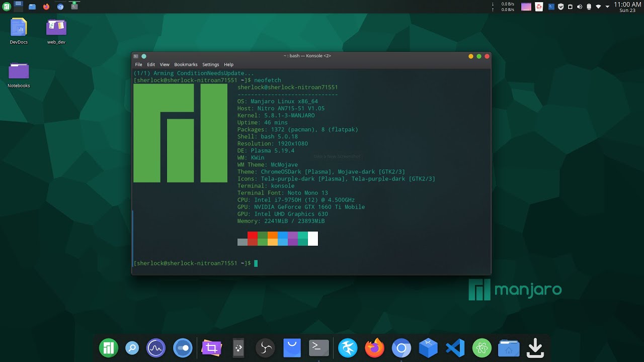Open Dolphin file manager in the dock

(508, 347)
